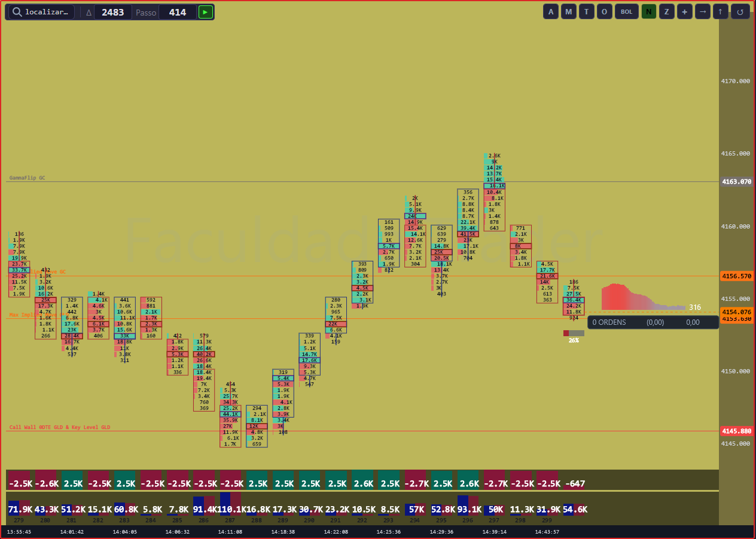The image size is (756, 539).
Task: Click the 54.6K volume cell
Action: tap(575, 510)
